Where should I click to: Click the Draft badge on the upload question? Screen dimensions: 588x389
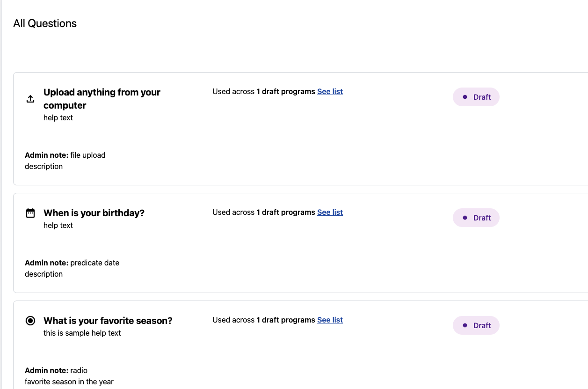point(476,97)
